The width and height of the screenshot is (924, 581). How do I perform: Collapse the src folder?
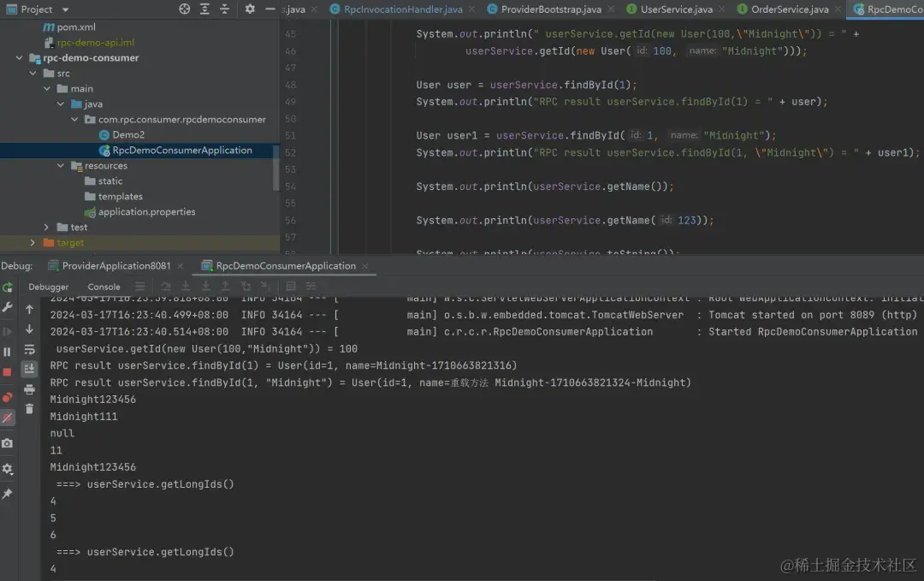[x=33, y=73]
